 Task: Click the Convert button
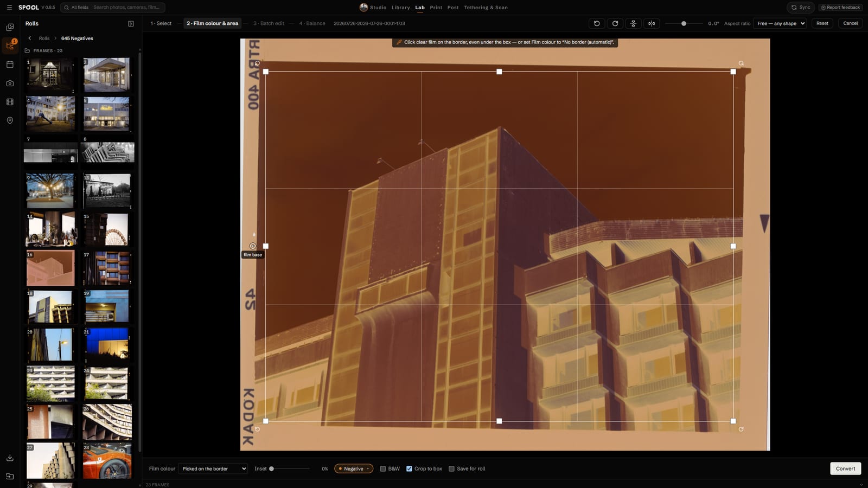click(845, 468)
